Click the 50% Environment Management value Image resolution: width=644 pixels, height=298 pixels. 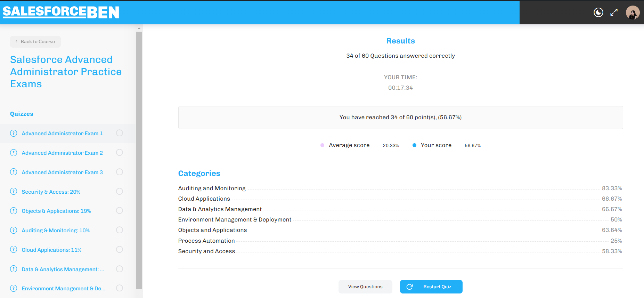point(616,219)
